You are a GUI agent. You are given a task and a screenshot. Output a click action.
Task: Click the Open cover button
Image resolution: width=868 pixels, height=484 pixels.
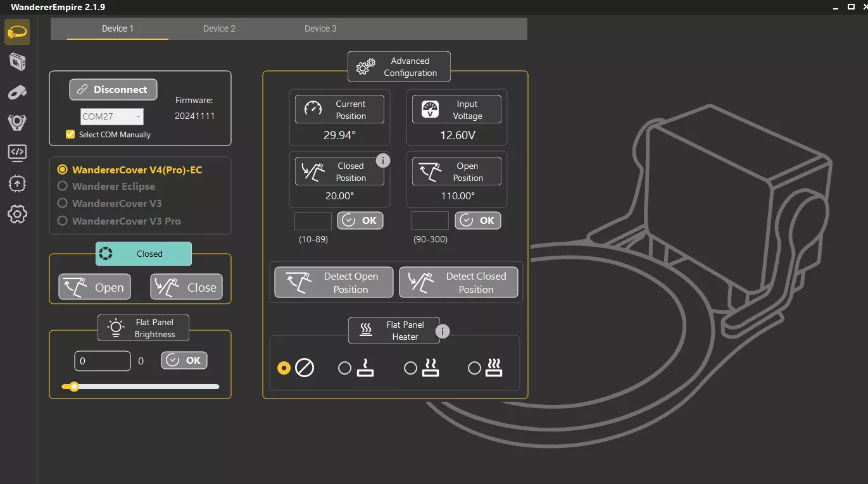point(95,287)
